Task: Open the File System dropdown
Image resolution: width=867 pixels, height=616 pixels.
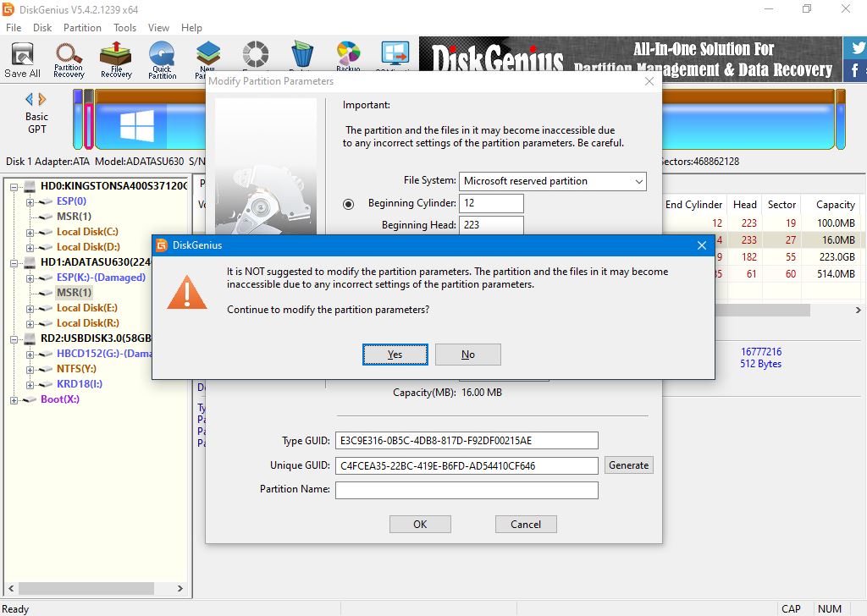Action: click(553, 181)
